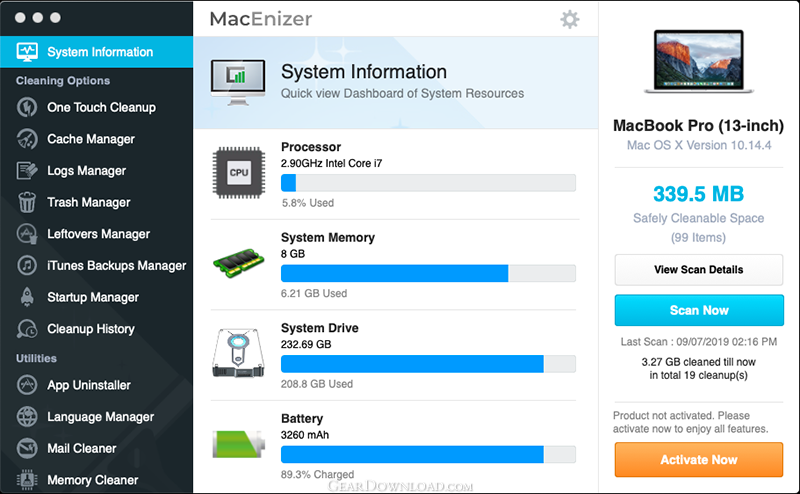Screen dimensions: 800x494
Task: Click the Trash Manager bin icon
Action: 27,202
